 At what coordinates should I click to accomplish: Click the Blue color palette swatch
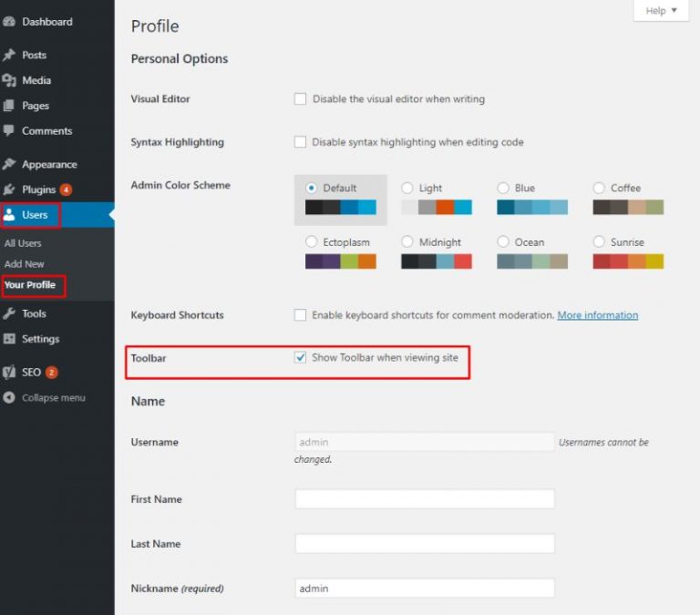(x=532, y=208)
